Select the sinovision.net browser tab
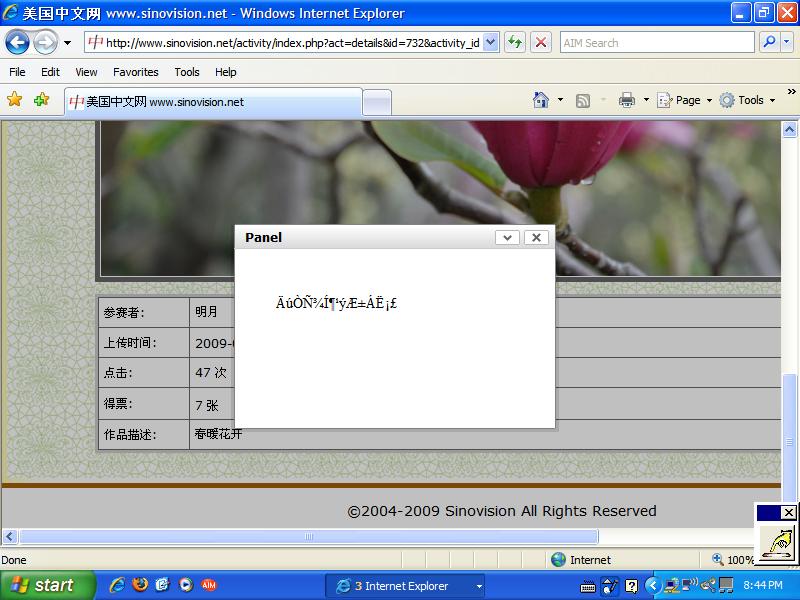 [210, 102]
